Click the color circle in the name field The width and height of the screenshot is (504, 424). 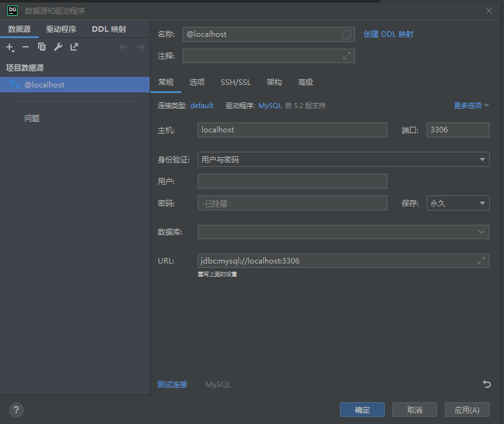[x=346, y=34]
